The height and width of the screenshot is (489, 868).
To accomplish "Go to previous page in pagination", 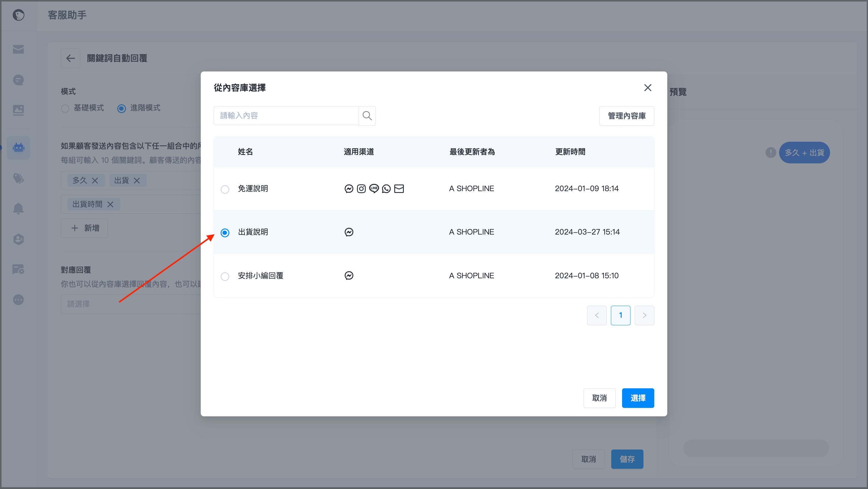I will (x=596, y=315).
